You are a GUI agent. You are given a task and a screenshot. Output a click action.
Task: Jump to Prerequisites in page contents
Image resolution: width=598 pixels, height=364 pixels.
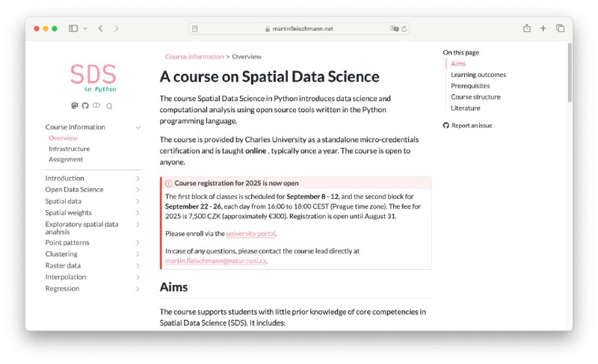pos(470,86)
